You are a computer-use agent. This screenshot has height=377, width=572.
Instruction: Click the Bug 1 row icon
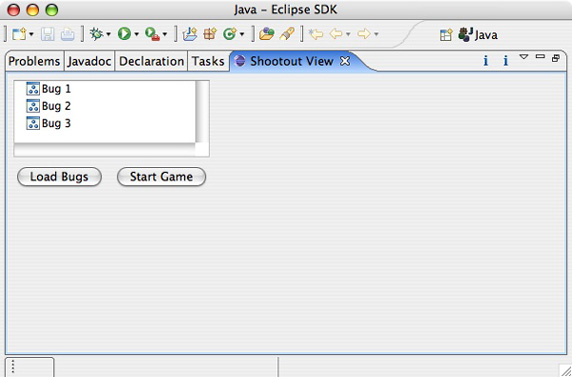33,89
